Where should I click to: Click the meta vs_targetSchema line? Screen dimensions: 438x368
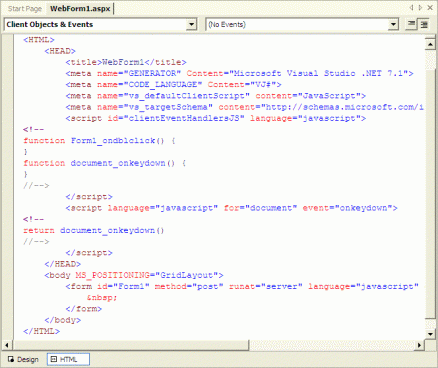244,107
